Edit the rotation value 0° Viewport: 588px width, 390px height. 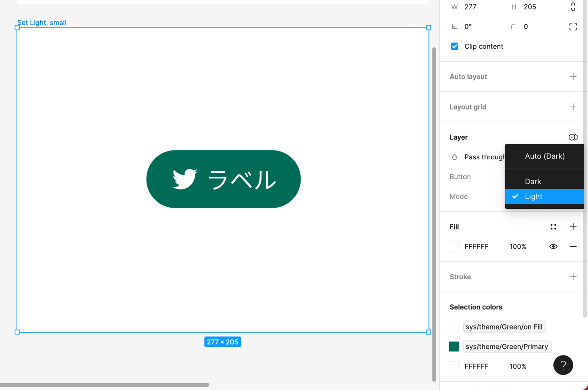[x=468, y=27]
